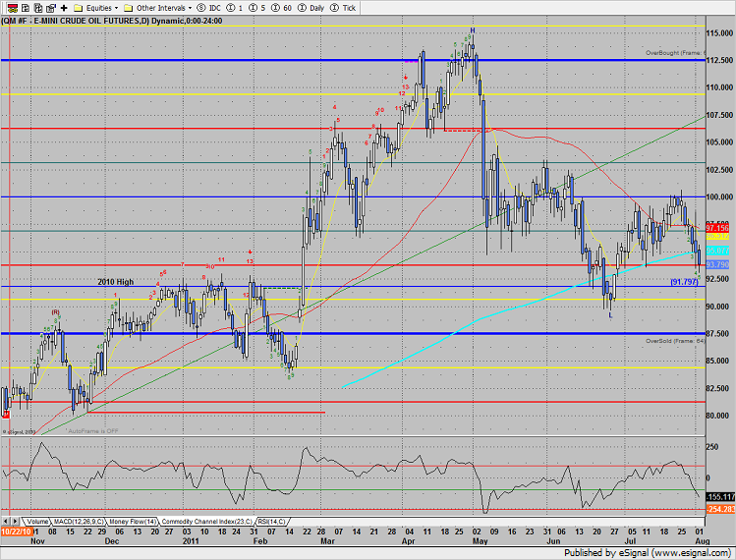Switch to 1 minute interval
The image size is (736, 560).
click(x=235, y=8)
